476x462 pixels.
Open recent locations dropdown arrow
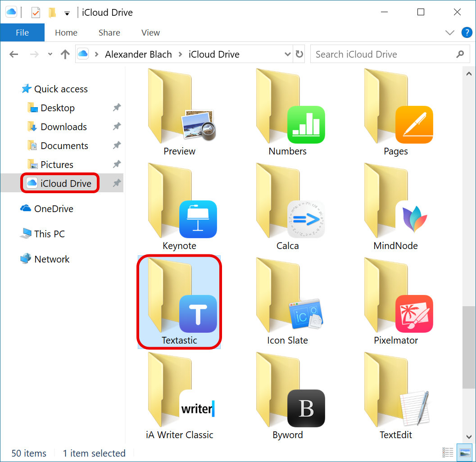click(50, 54)
